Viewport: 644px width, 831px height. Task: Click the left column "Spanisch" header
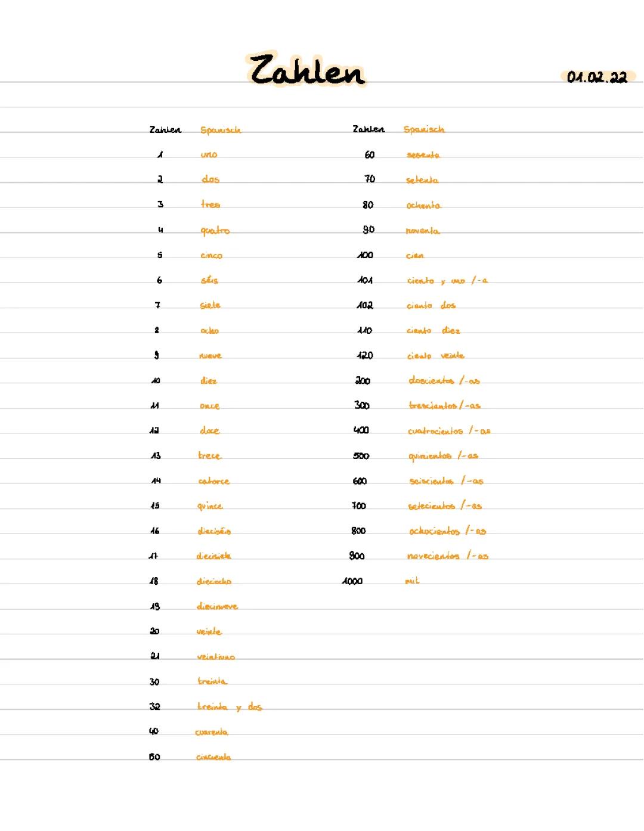tap(221, 130)
